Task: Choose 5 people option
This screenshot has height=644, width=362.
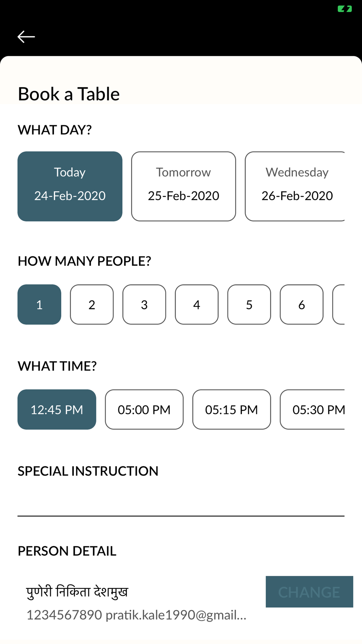Action: coord(249,304)
